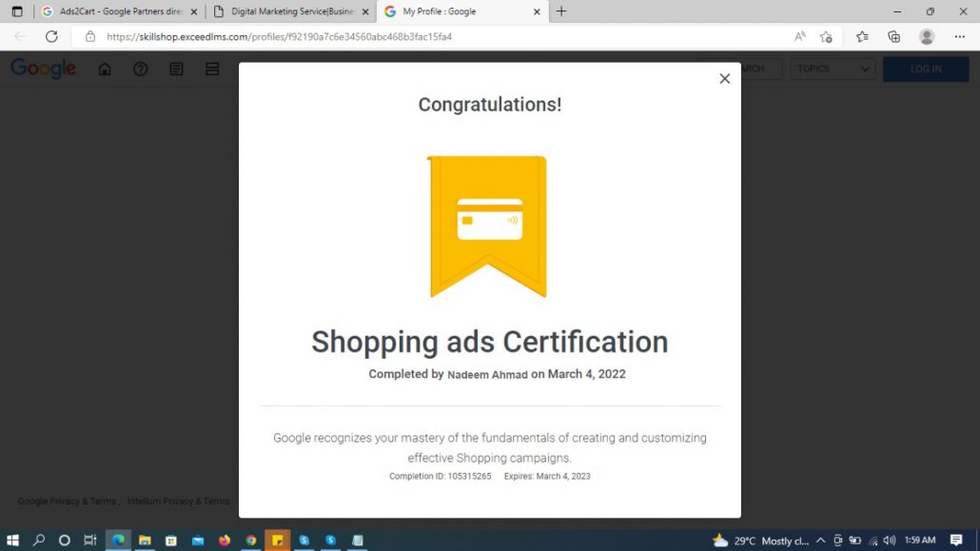Screen dimensions: 980x551
Task: Open the Collections panel
Action: (x=893, y=36)
